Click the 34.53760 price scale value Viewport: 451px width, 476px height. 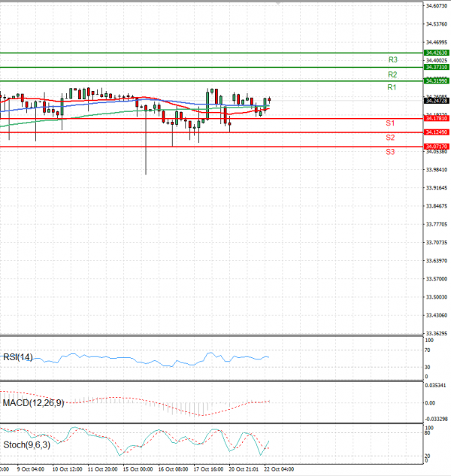(x=437, y=24)
